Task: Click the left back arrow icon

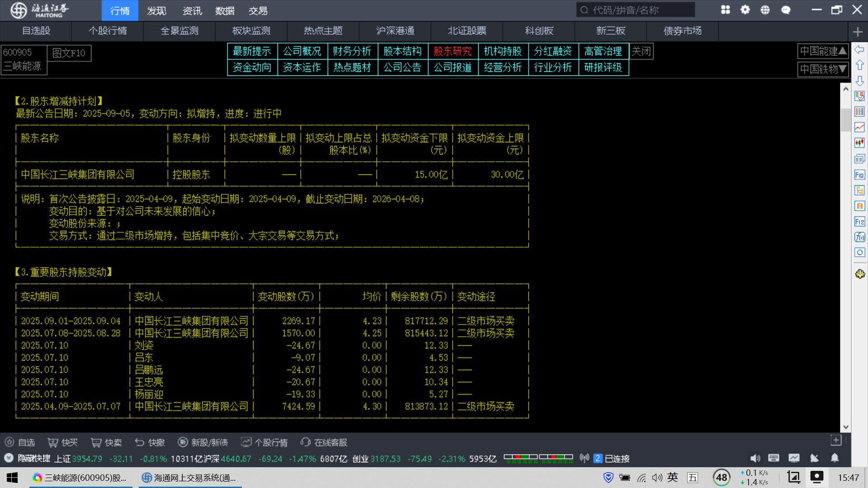Action: coord(859,49)
